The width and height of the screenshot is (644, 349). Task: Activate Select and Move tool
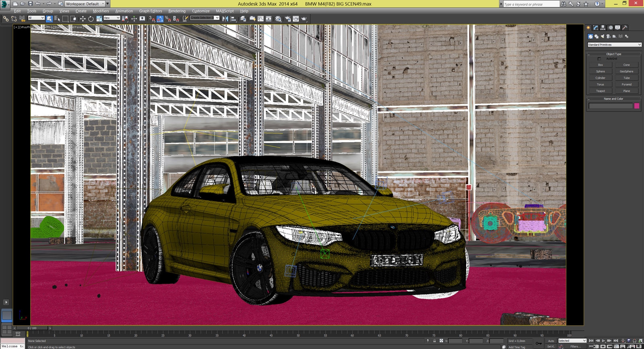83,18
